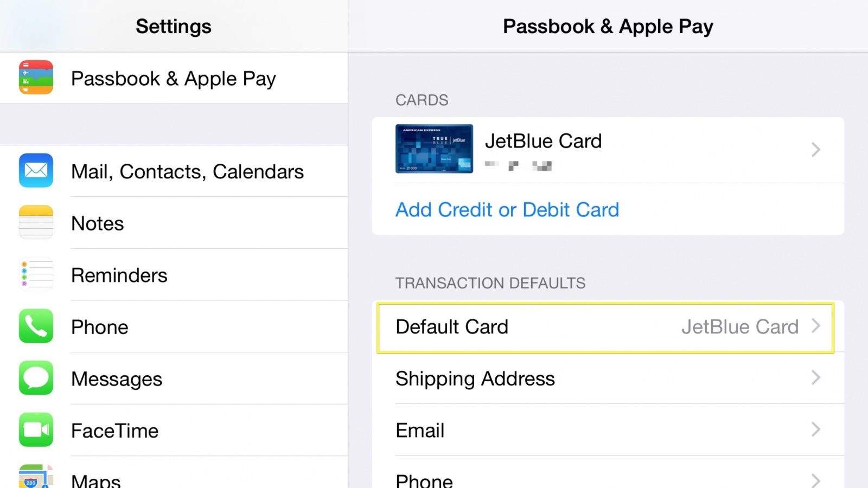The width and height of the screenshot is (868, 488).
Task: Tap the Shipping Address label
Action: pos(475,378)
